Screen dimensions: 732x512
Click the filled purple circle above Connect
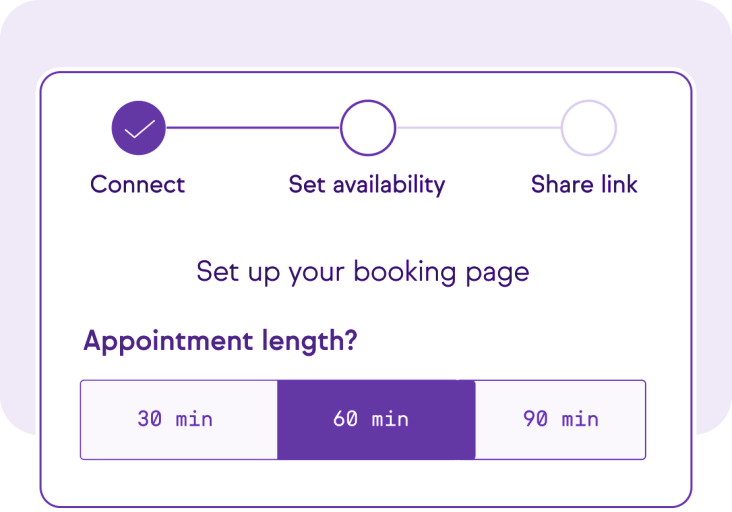click(x=139, y=127)
